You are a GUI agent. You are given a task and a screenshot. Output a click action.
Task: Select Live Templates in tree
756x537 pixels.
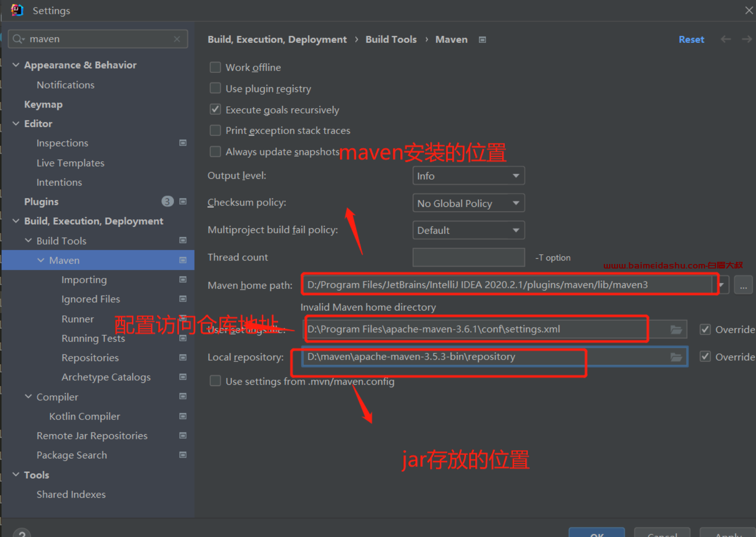click(71, 163)
